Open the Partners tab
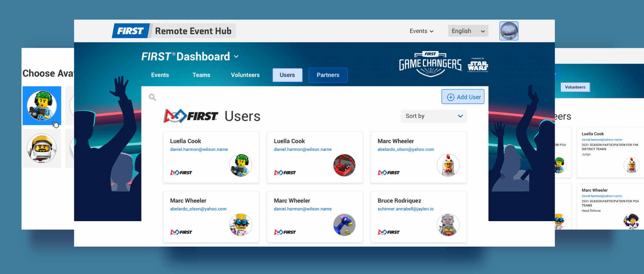The image size is (644, 274). click(x=328, y=75)
